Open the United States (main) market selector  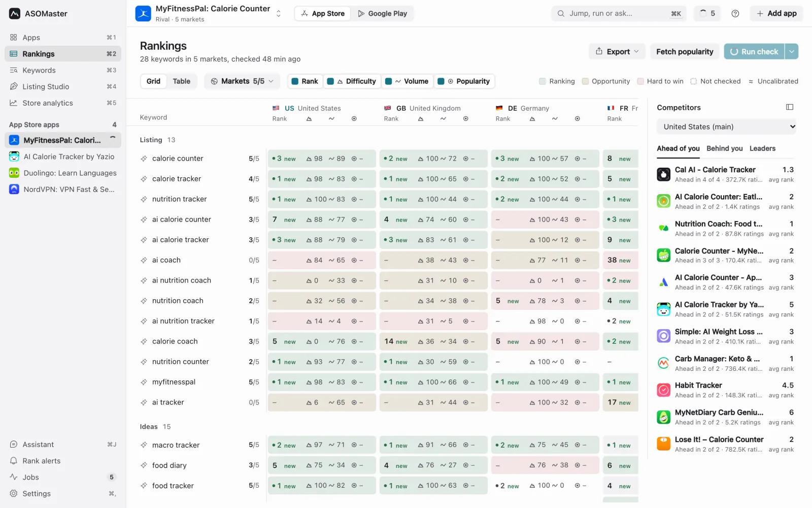(726, 127)
